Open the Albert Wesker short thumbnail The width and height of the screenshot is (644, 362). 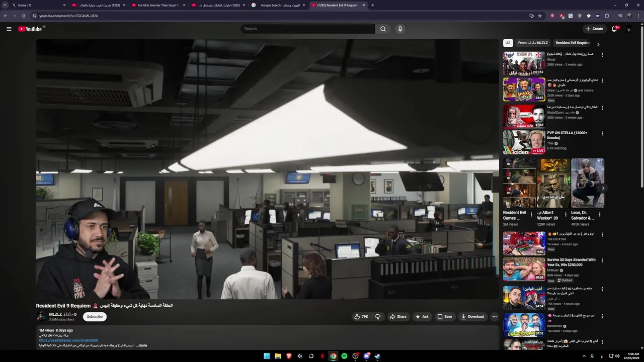553,183
